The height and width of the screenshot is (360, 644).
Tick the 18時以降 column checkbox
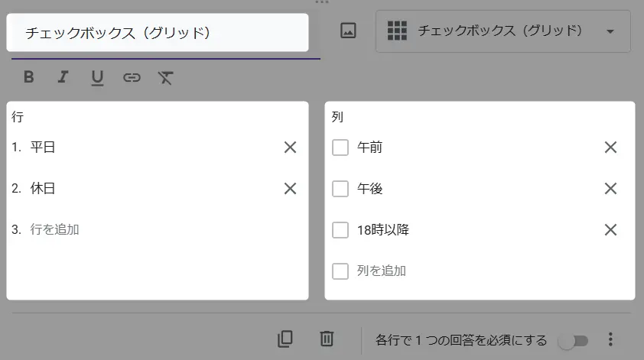tap(340, 230)
